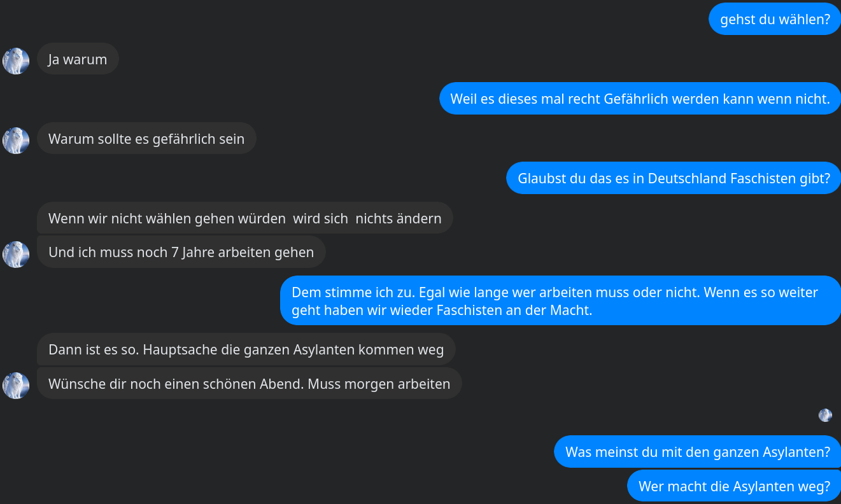Click the 'Wünsche dir noch einen schönen Abend' message
Image resolution: width=841 pixels, height=504 pixels.
(x=250, y=384)
